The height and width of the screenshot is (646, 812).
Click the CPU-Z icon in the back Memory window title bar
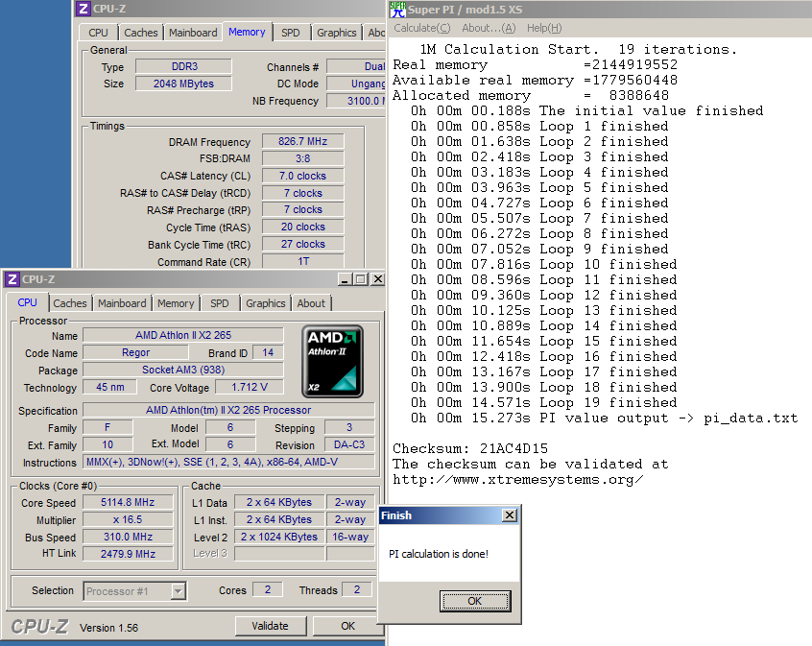tap(84, 9)
